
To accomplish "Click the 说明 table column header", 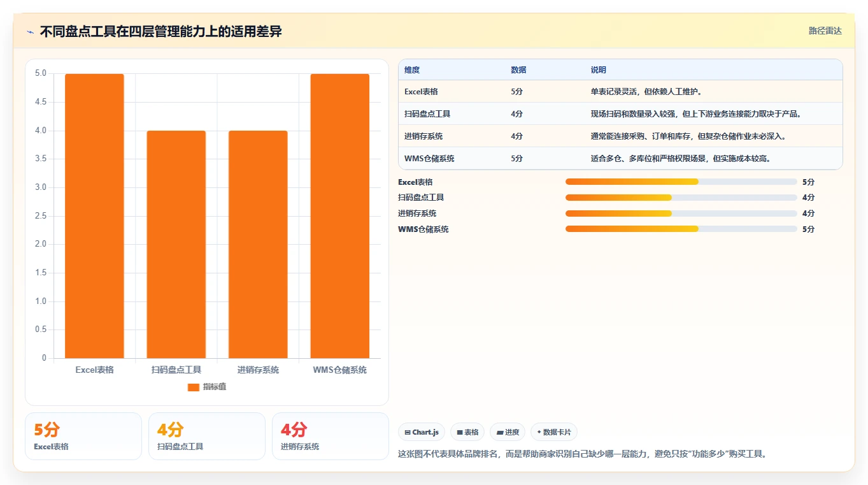I will [599, 70].
